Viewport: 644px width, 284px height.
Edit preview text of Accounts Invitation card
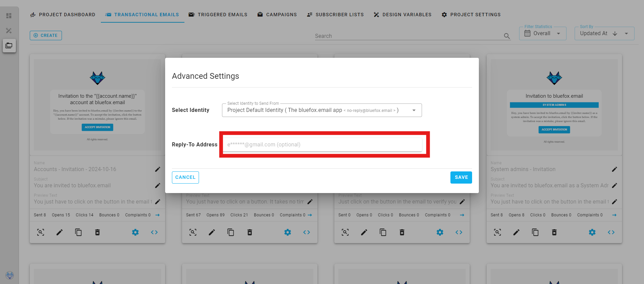coord(158,202)
